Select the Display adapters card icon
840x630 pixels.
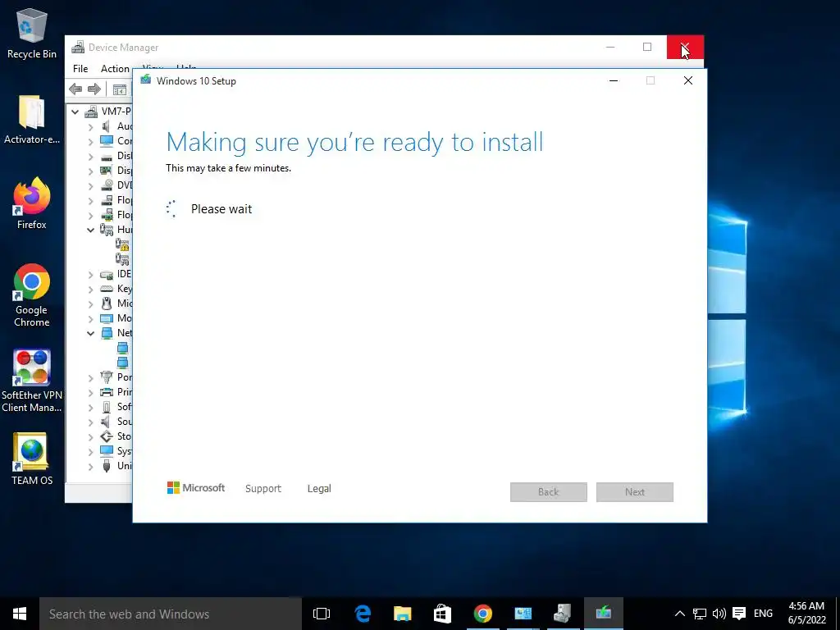coord(107,171)
